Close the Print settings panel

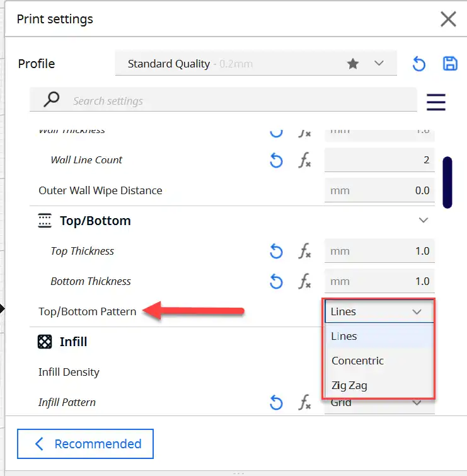click(448, 19)
